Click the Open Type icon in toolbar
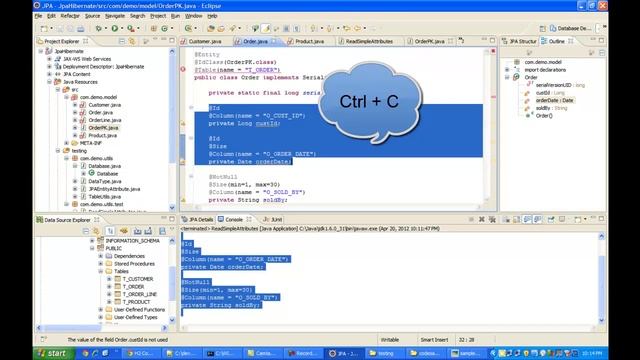The height and width of the screenshot is (360, 640). pyautogui.click(x=211, y=29)
